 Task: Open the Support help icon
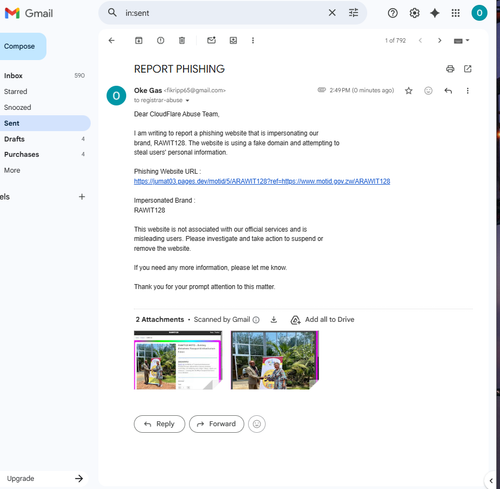393,13
